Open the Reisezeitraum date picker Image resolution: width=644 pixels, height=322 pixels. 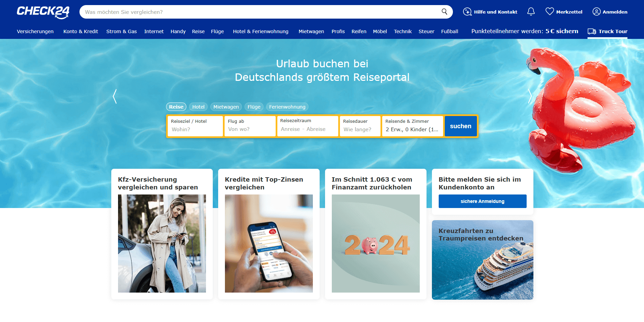(307, 126)
